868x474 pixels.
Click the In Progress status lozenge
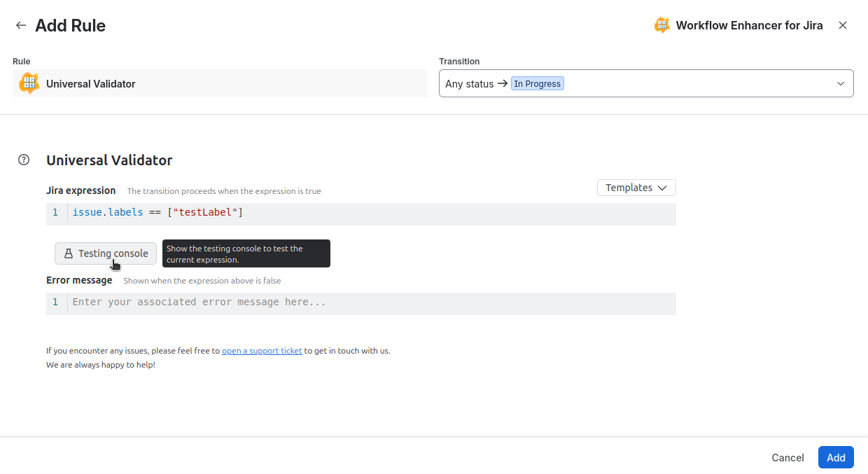coord(537,83)
